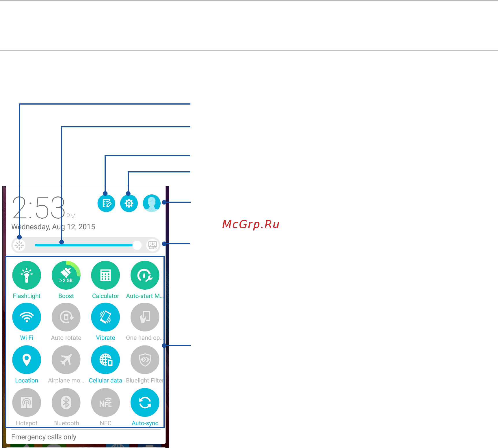Disable Location services tile

(x=27, y=360)
